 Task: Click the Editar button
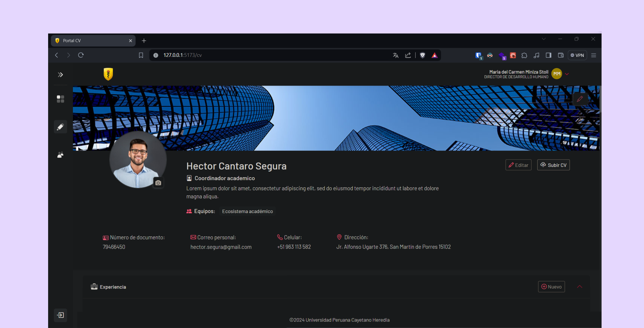pos(518,165)
